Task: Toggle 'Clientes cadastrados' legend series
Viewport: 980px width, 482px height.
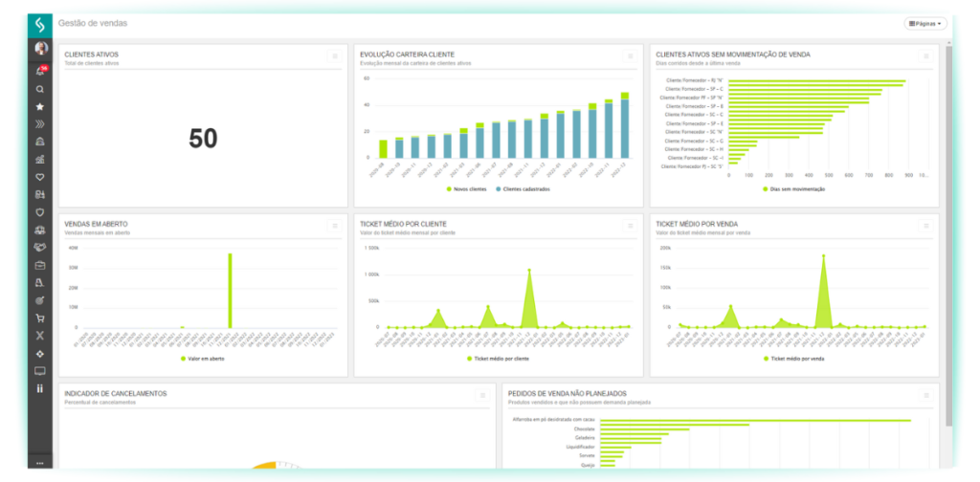Action: pos(524,189)
